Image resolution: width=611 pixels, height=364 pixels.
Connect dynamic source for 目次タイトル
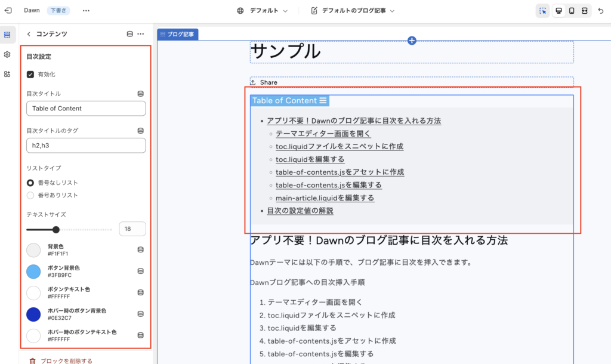point(141,94)
